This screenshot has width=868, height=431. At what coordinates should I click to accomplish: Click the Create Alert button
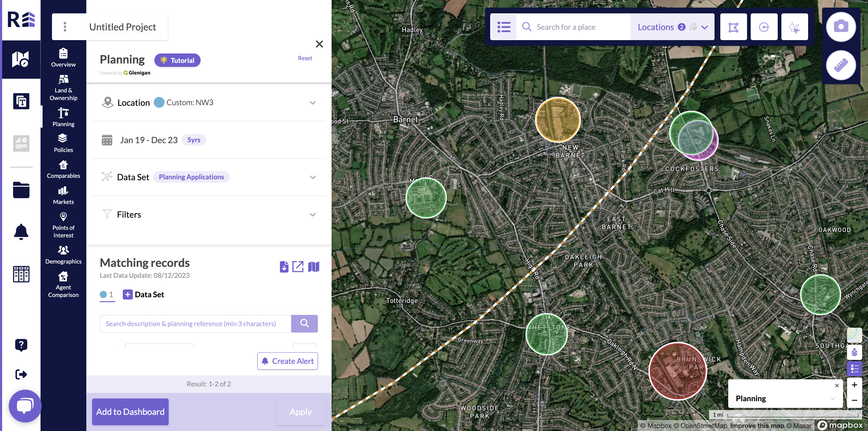tap(288, 361)
